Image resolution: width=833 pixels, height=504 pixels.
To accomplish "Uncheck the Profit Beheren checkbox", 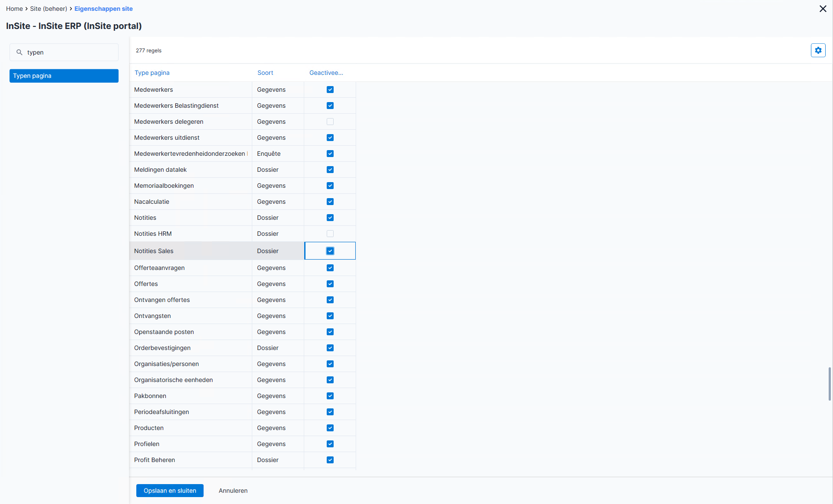I will click(330, 460).
